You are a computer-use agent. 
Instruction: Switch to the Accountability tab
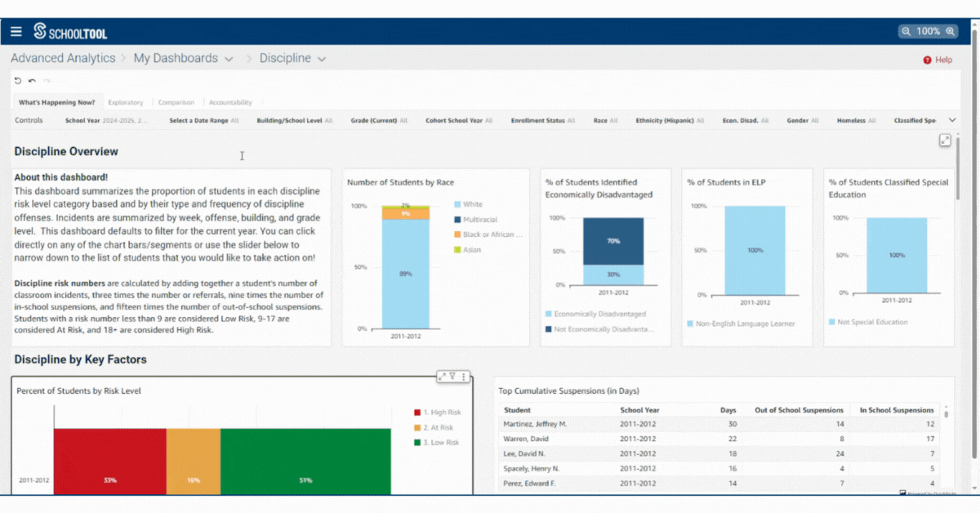coord(230,103)
